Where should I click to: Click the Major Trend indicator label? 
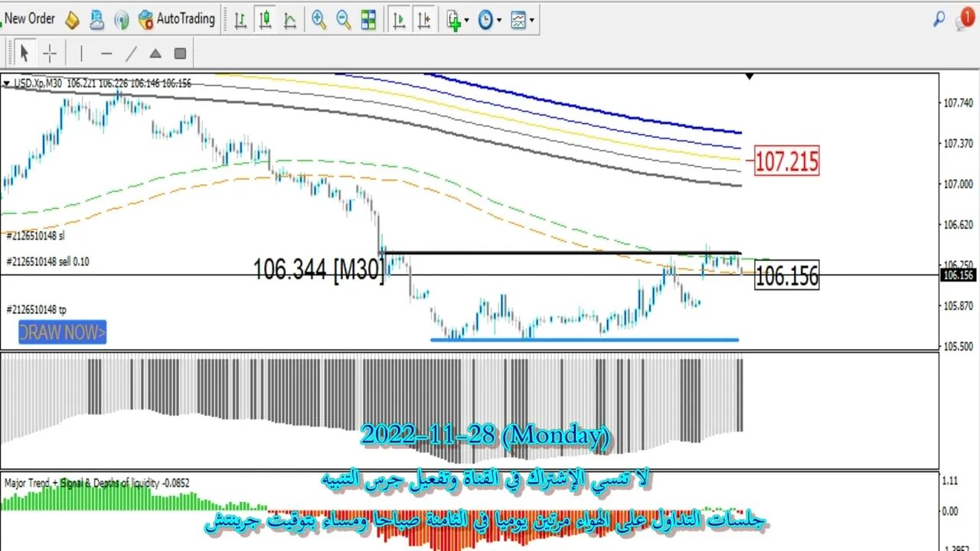coord(97,483)
